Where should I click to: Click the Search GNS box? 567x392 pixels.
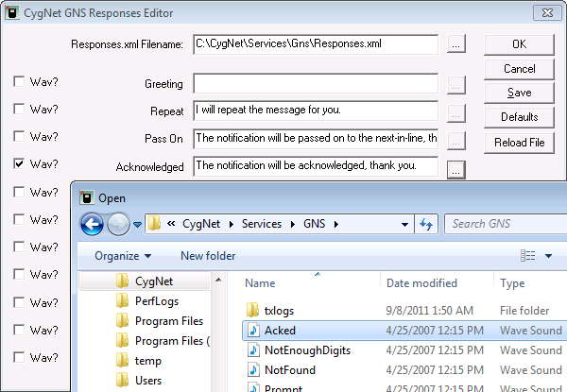[507, 224]
